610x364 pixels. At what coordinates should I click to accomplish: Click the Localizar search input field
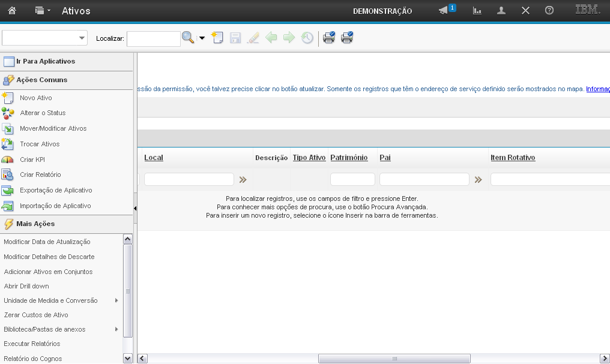point(153,38)
